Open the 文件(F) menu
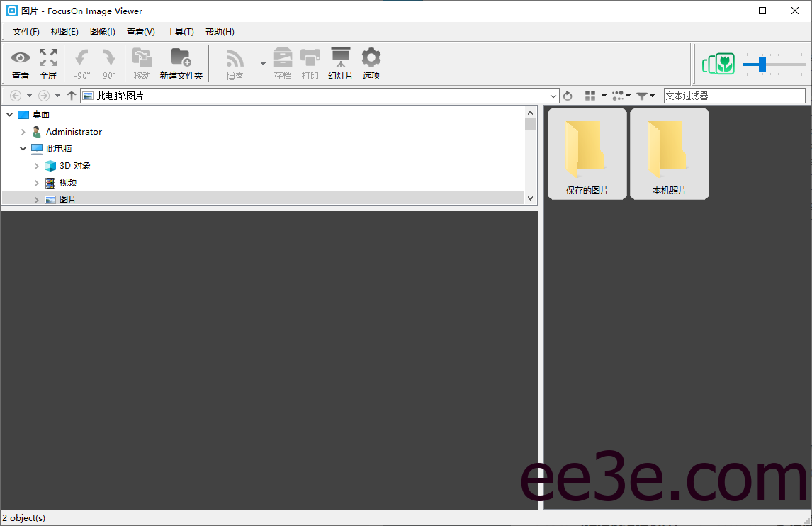812x526 pixels. [26, 31]
